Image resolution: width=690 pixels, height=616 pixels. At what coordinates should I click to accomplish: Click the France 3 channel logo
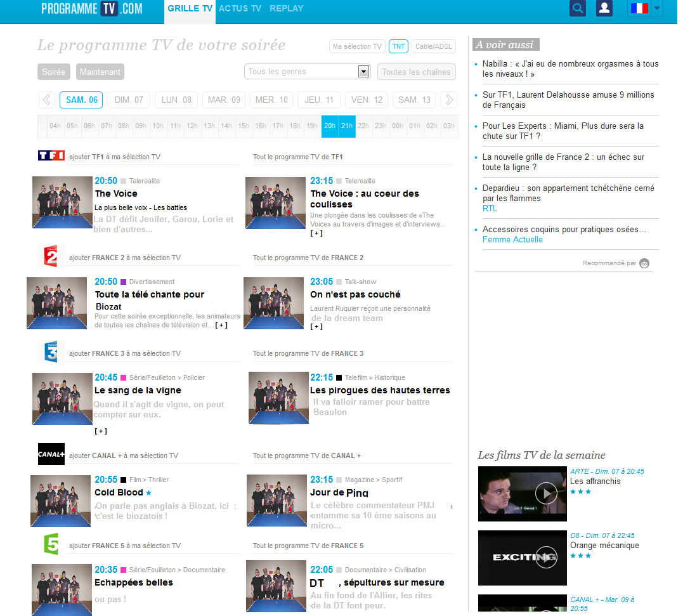pos(51,352)
